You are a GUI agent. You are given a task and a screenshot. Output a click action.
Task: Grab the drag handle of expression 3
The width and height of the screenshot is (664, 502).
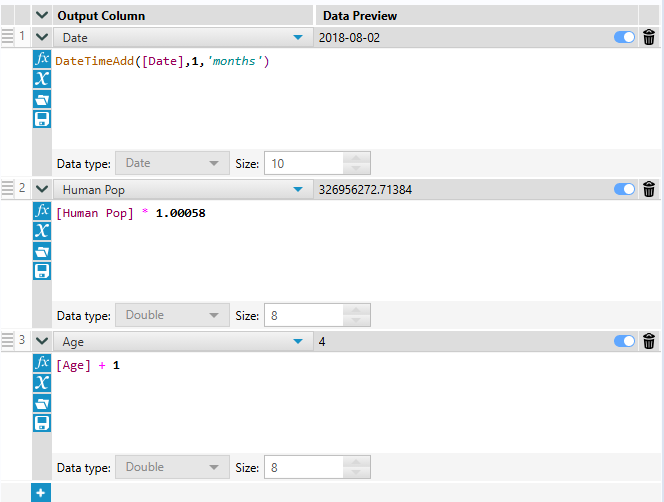click(8, 340)
